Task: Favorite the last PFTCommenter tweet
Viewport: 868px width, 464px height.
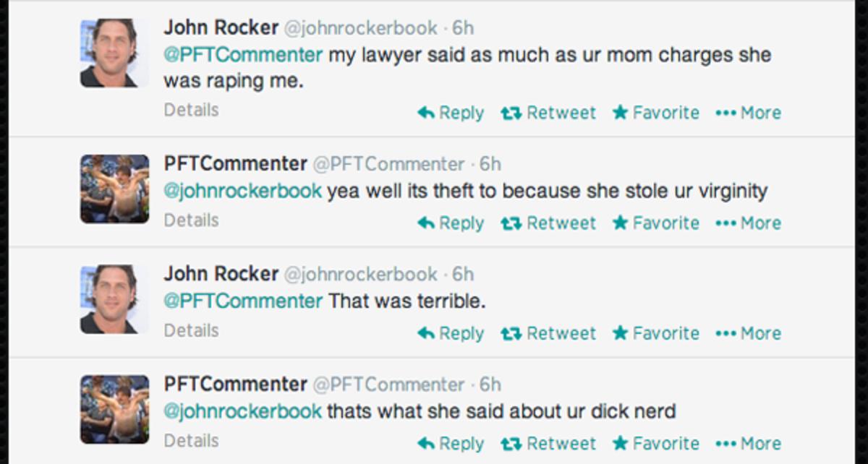Action: point(656,443)
